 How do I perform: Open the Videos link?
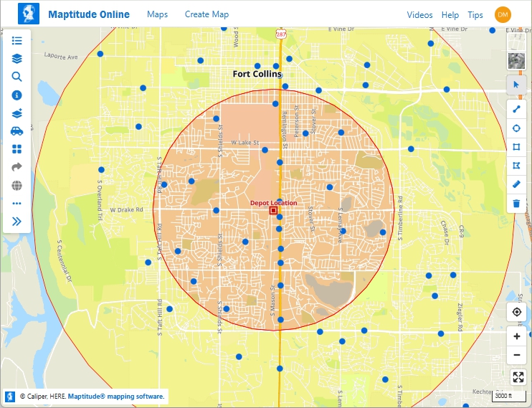click(419, 14)
